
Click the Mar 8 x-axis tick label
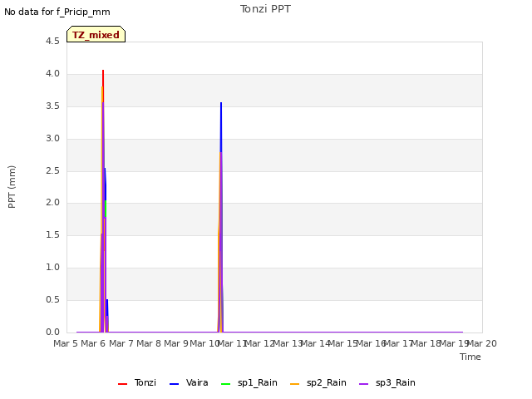coord(149,344)
